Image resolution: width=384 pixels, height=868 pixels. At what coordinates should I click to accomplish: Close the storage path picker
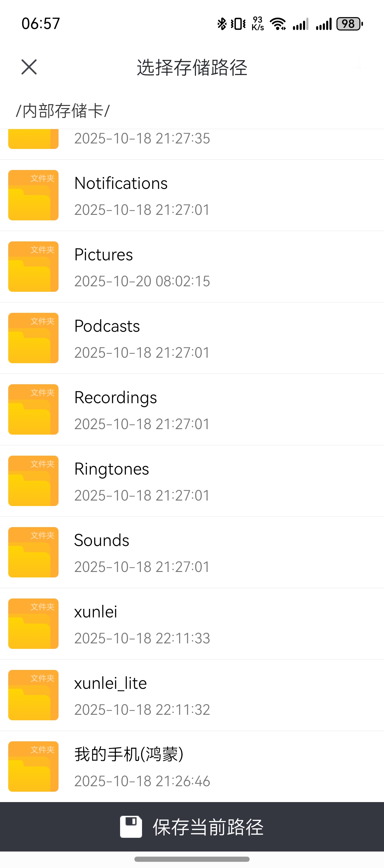tap(29, 67)
